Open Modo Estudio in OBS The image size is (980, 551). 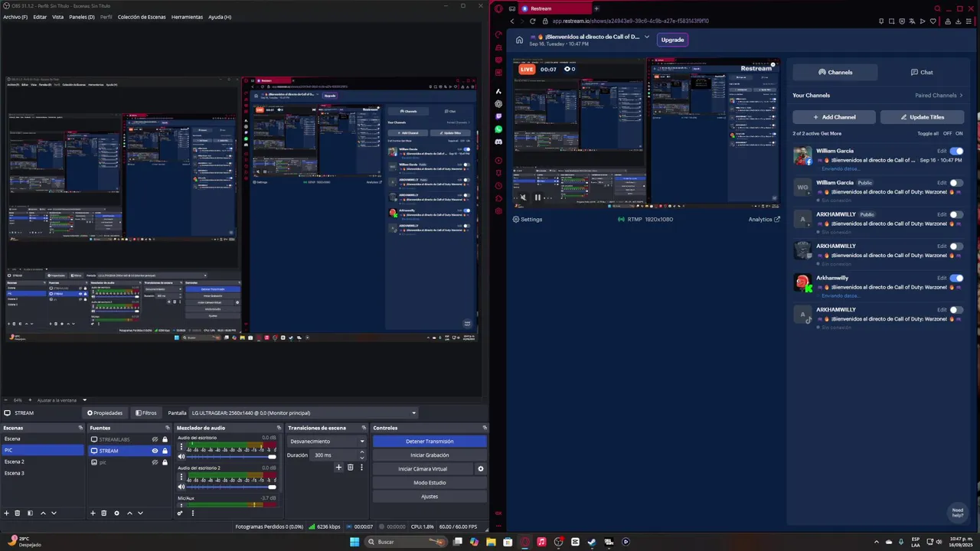click(430, 483)
